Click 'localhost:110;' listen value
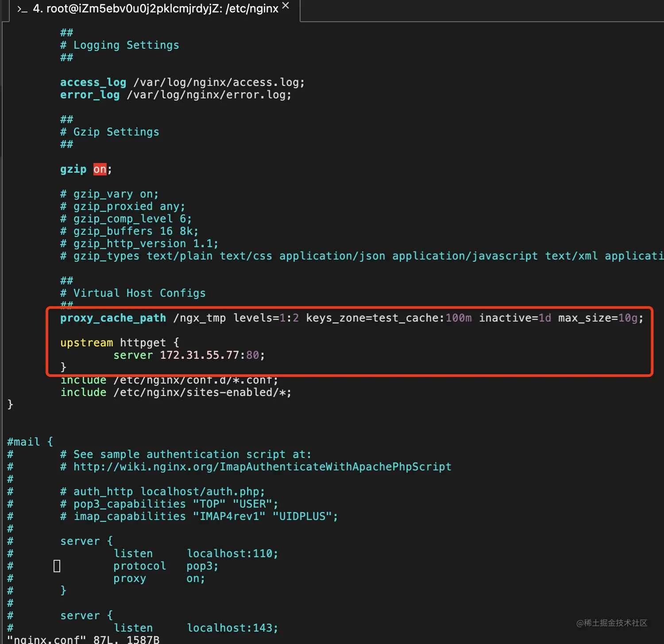 (x=232, y=554)
